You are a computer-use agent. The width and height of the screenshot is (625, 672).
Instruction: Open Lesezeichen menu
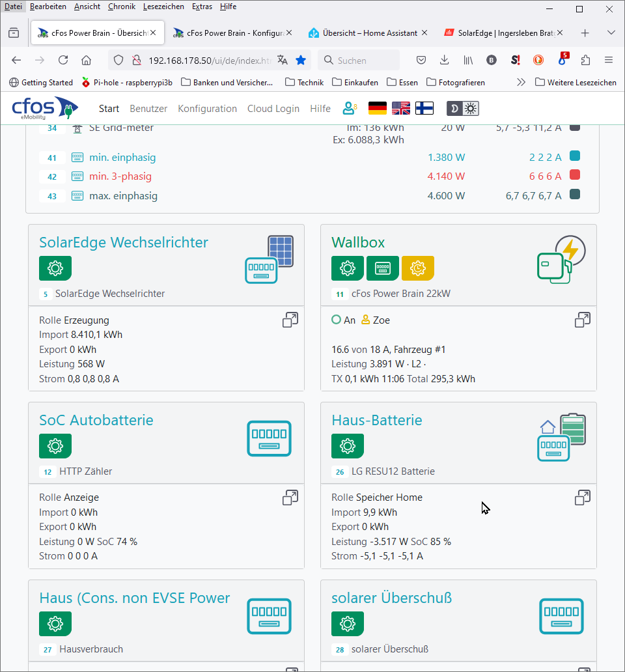pyautogui.click(x=163, y=7)
